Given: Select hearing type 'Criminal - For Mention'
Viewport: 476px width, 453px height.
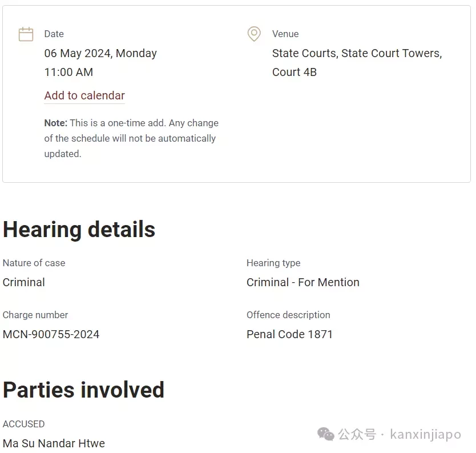Looking at the screenshot, I should (x=303, y=282).
